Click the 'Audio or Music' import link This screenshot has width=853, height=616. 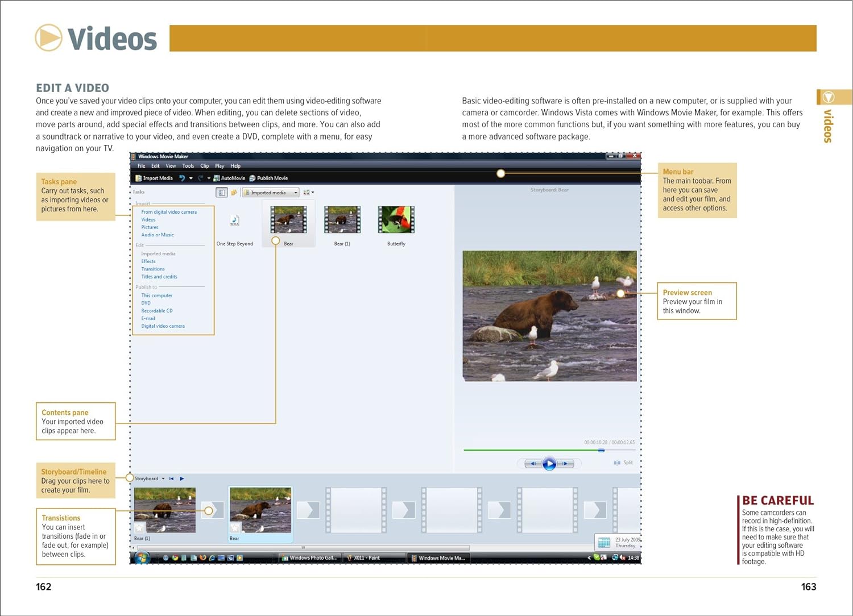(158, 235)
